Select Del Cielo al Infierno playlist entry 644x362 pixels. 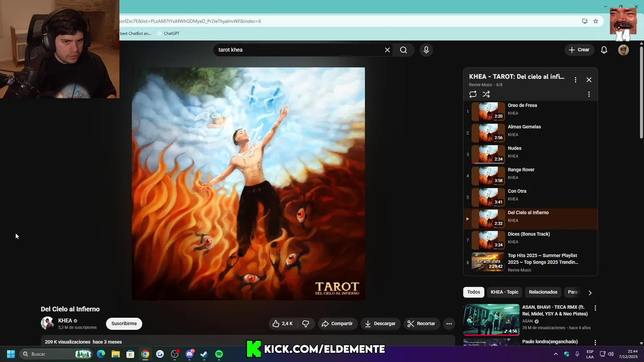click(x=530, y=219)
